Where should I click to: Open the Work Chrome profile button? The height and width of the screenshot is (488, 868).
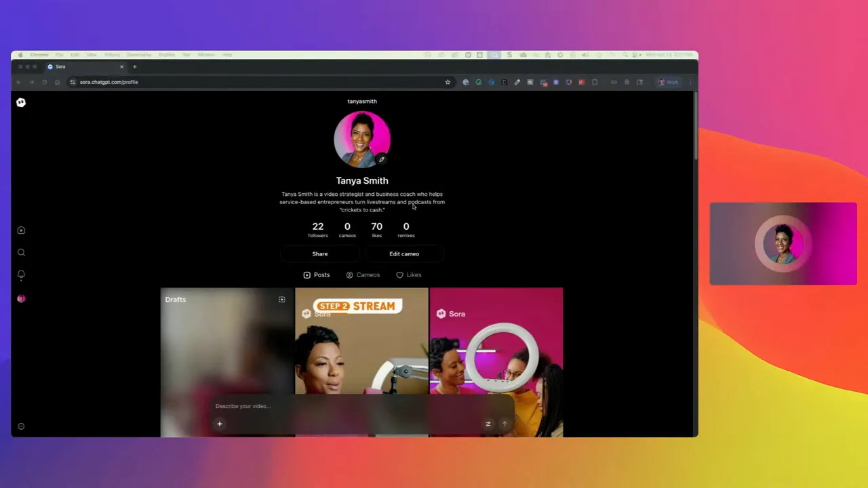668,82
